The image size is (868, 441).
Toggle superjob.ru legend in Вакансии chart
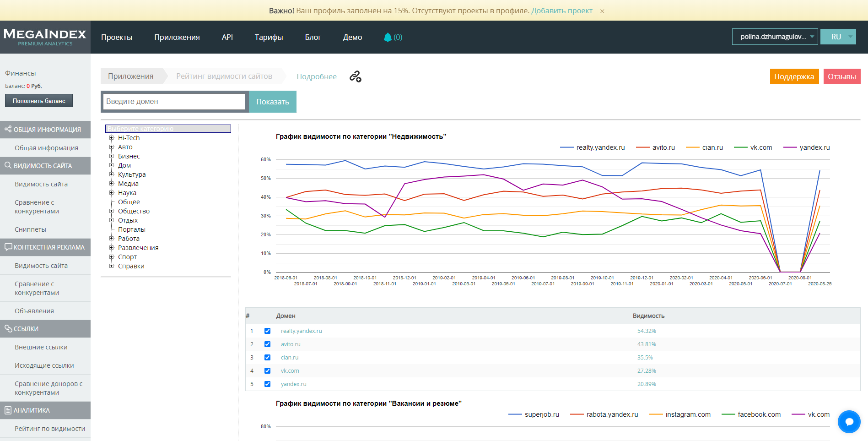tap(534, 414)
